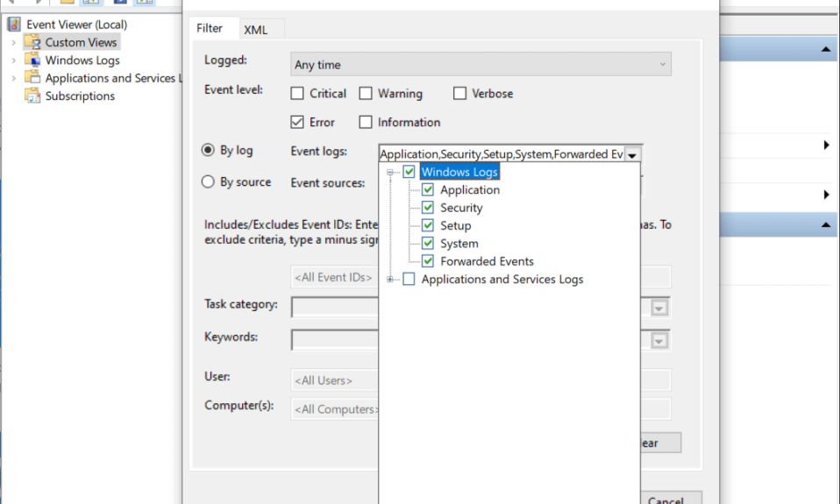Open the Subscriptions node icon
The image size is (840, 504).
(x=32, y=96)
